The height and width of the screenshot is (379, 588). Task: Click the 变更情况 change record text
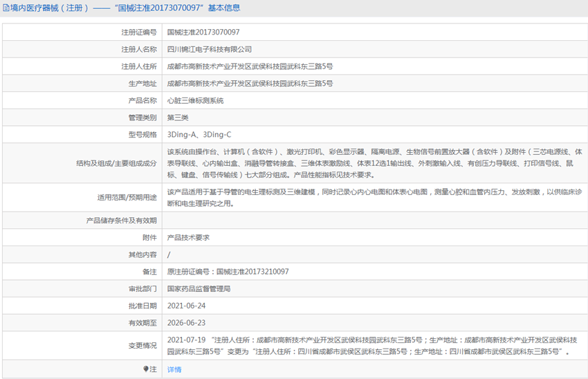pyautogui.click(x=374, y=345)
